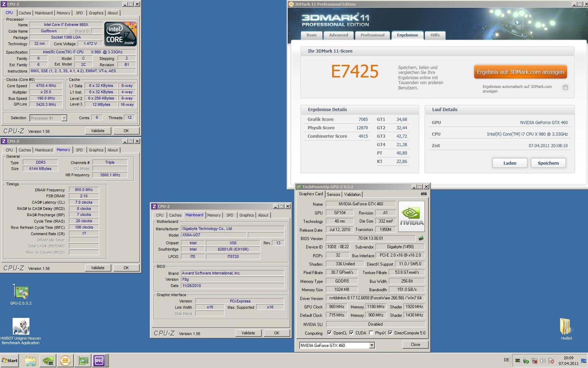Screen dimensions: 588x368
Task: Open HWBOT Unigine Heaven Benchmark desktop icon
Action: click(21, 331)
